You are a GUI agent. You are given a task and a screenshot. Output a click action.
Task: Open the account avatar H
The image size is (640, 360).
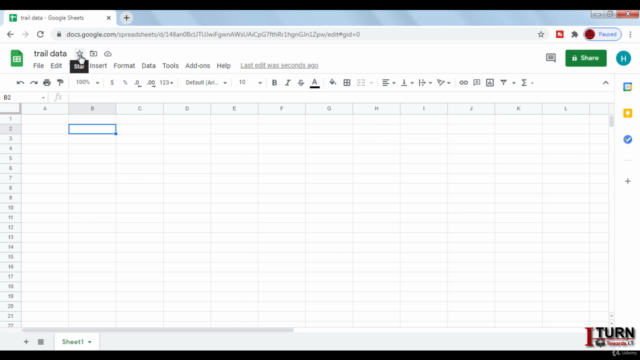[623, 58]
